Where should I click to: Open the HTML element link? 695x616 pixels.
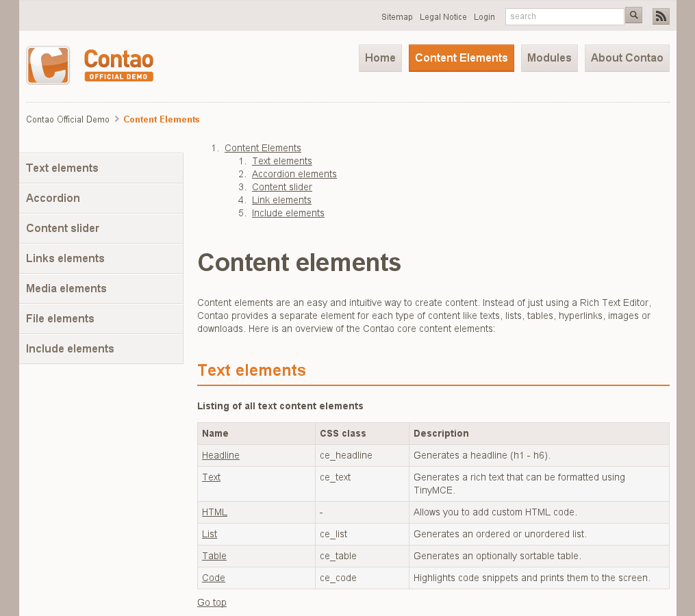tap(214, 512)
